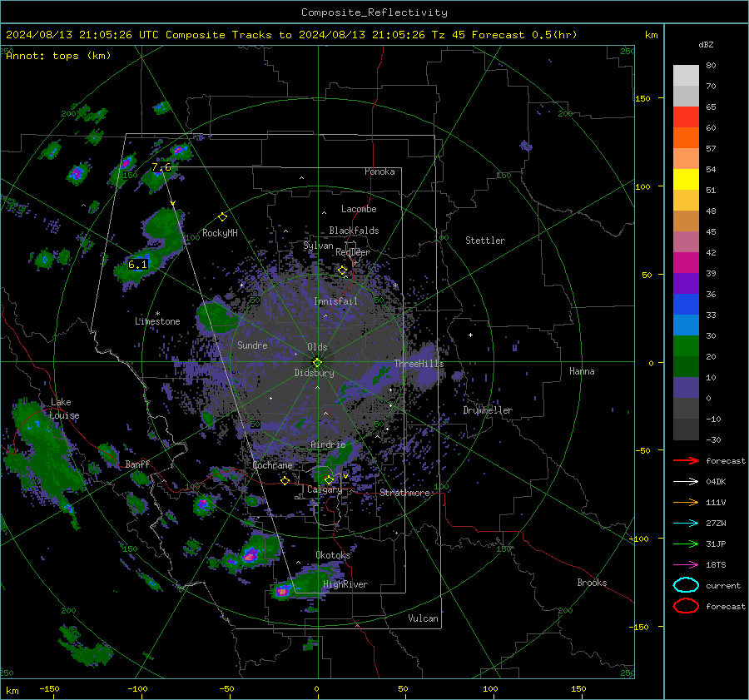Image resolution: width=749 pixels, height=700 pixels.
Task: Click the yellow diamond marker above Calgary
Action: (329, 479)
